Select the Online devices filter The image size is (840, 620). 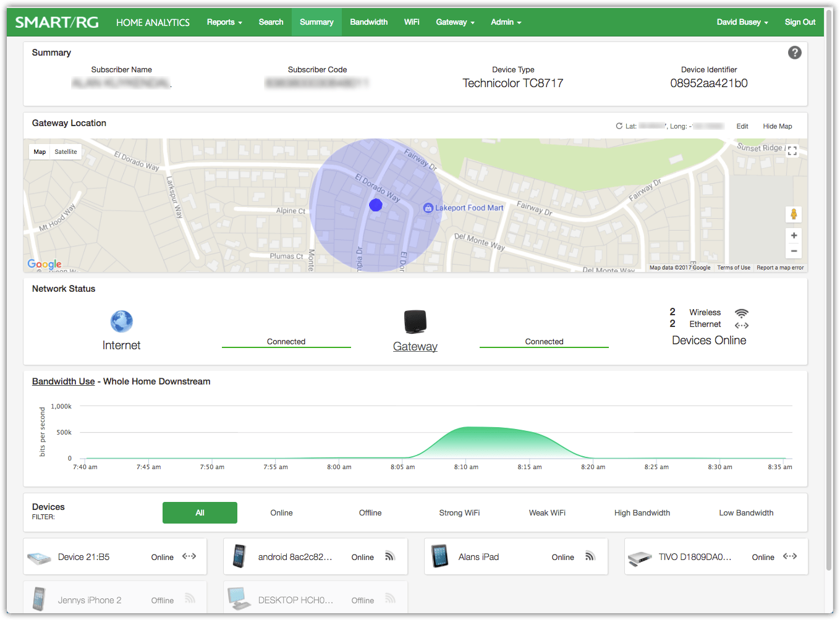(x=281, y=513)
